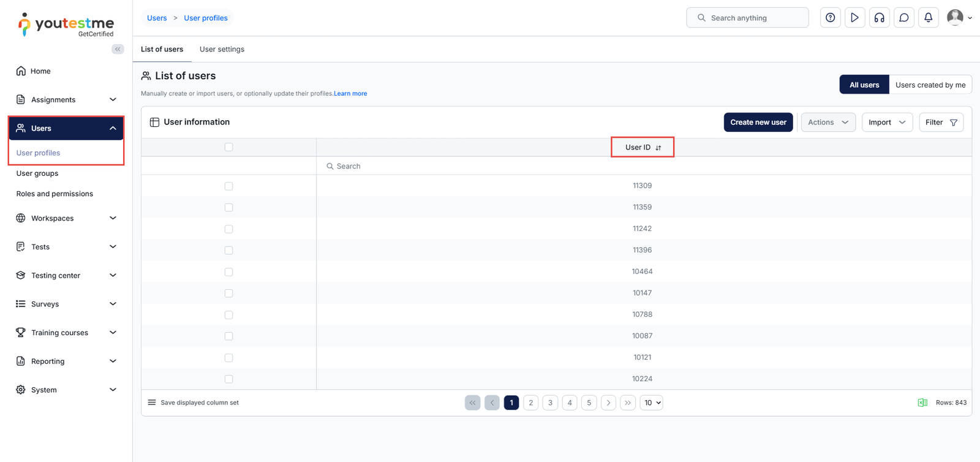Collapse sidebar with double-chevron icon
Screen dimensions: 980x462
tap(118, 49)
